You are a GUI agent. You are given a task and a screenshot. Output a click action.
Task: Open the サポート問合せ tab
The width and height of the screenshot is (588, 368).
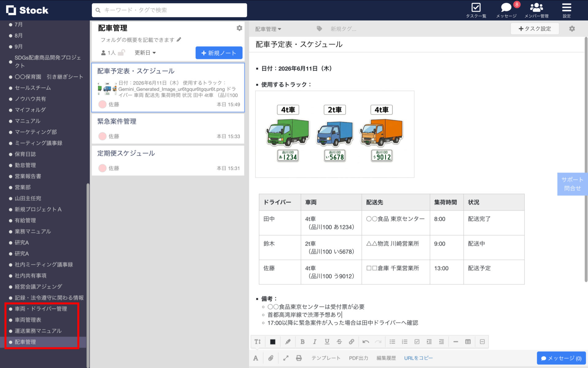pos(572,184)
